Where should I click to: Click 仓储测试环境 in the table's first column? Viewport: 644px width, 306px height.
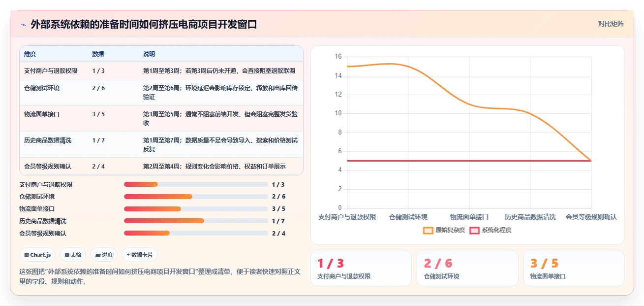(42, 88)
